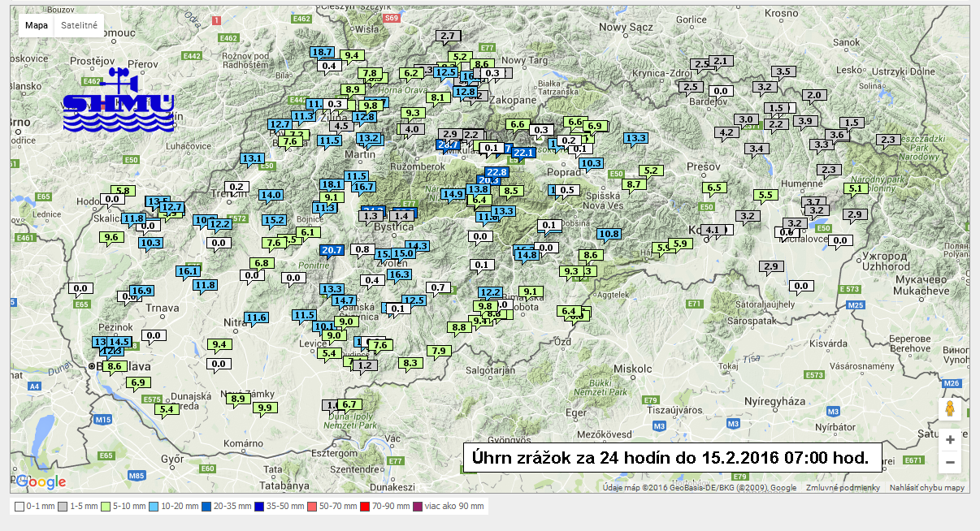Select the 10.8 mm station marker

[x=609, y=234]
